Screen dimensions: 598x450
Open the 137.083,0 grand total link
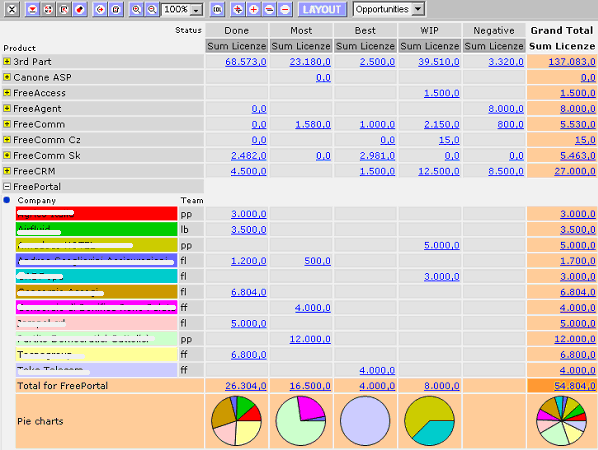[x=572, y=61]
